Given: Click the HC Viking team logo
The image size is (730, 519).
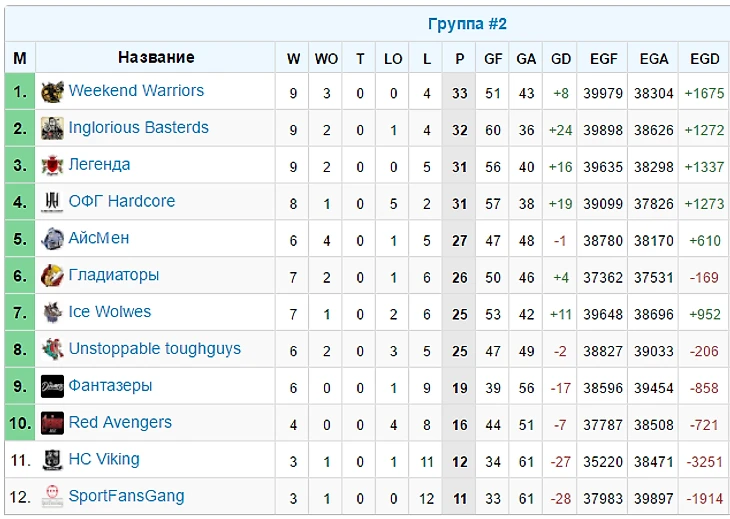Looking at the screenshot, I should click(x=52, y=460).
